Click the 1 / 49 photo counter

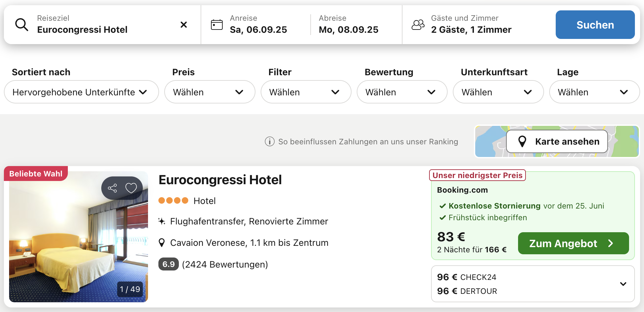coord(130,289)
